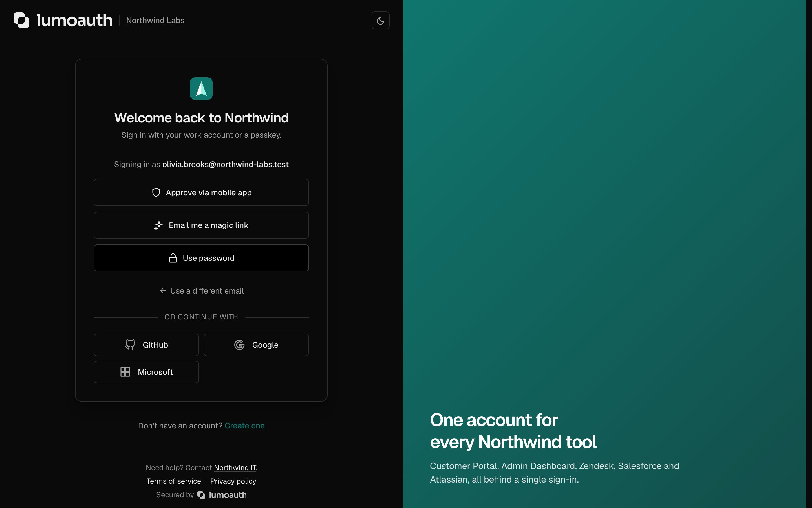Continue with GitHub

tap(146, 345)
